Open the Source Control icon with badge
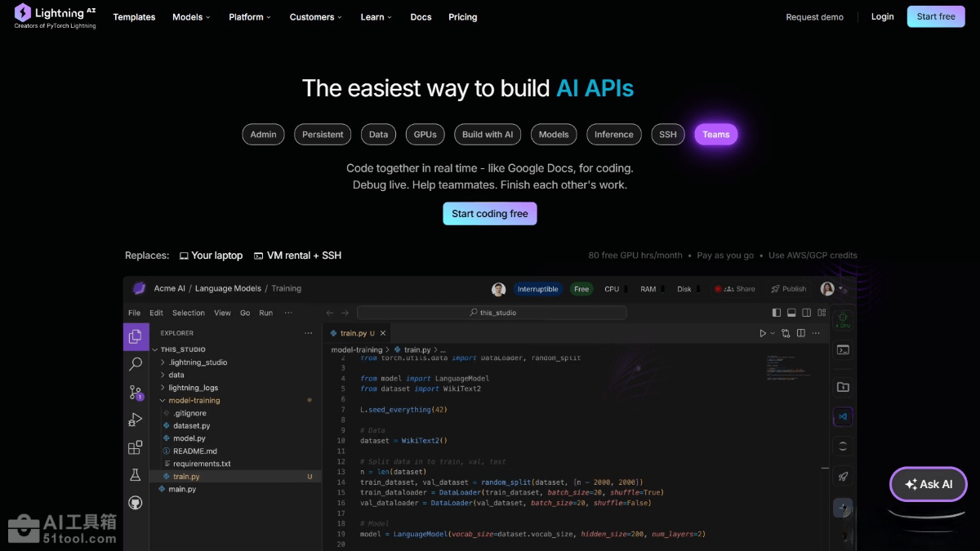 point(136,393)
